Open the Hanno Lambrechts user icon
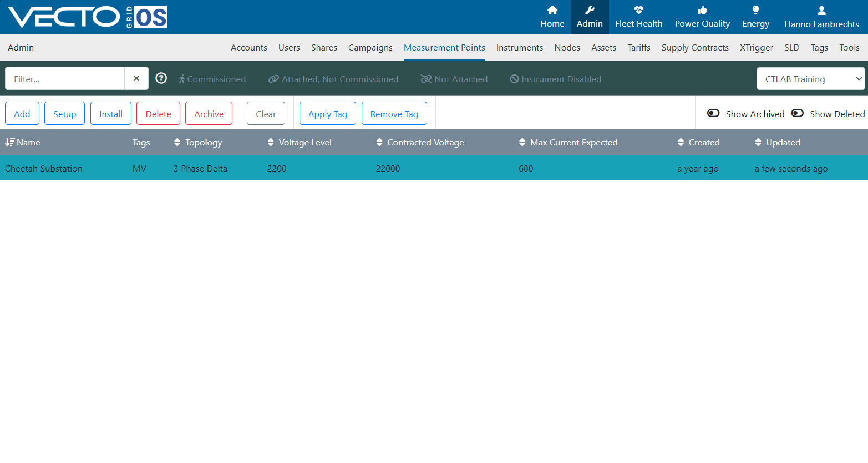The width and height of the screenshot is (868, 463). click(821, 11)
